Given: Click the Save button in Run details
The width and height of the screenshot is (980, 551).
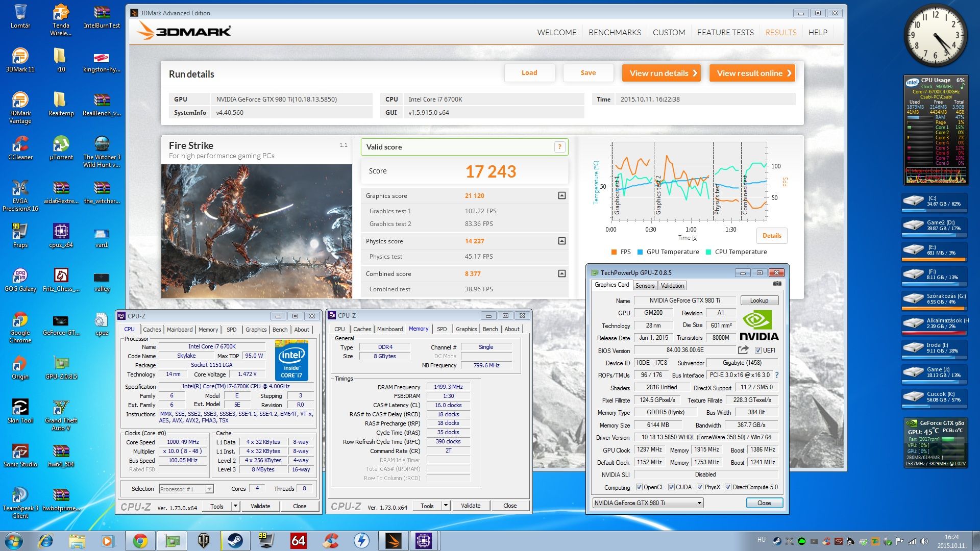Looking at the screenshot, I should pos(588,73).
